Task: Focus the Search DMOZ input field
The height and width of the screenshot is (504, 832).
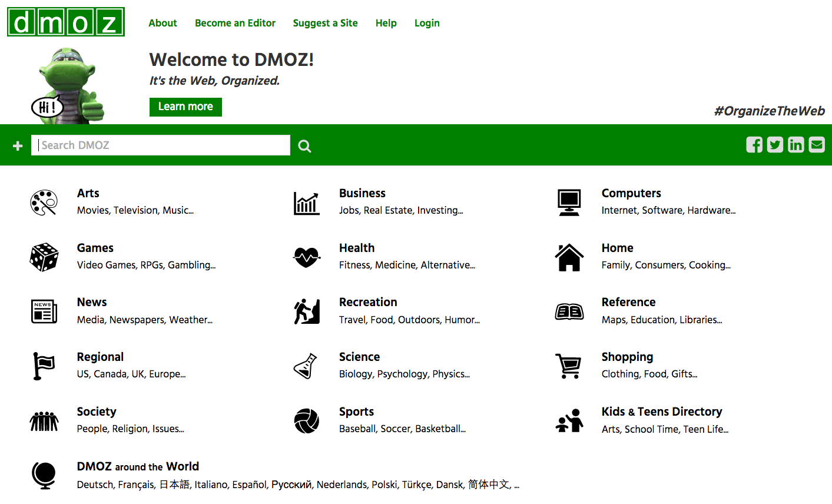Action: [x=161, y=145]
